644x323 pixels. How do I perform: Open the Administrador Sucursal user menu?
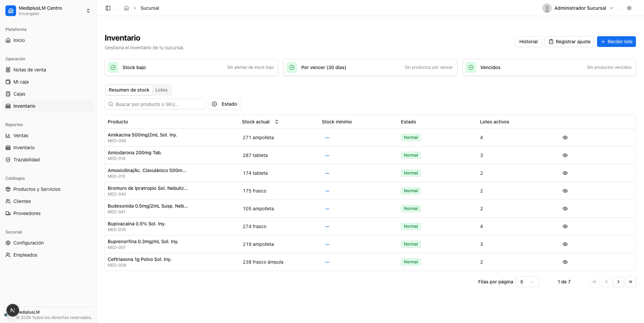[x=578, y=8]
